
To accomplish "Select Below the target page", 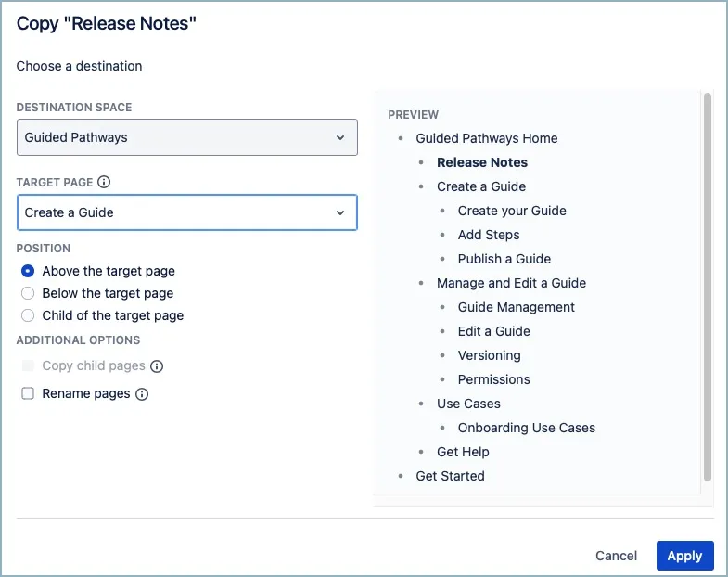I will pyautogui.click(x=28, y=293).
